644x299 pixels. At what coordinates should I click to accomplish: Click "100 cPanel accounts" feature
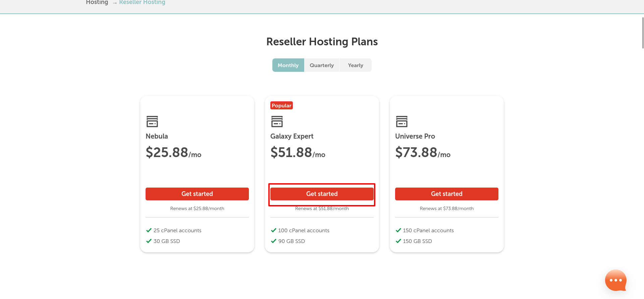[304, 231]
